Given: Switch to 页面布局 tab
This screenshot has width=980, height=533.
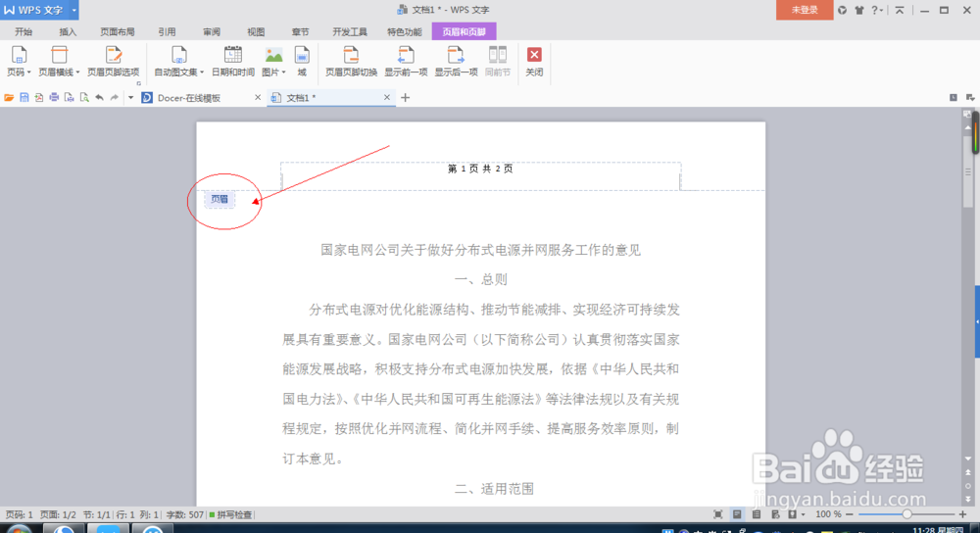Looking at the screenshot, I should pyautogui.click(x=118, y=32).
